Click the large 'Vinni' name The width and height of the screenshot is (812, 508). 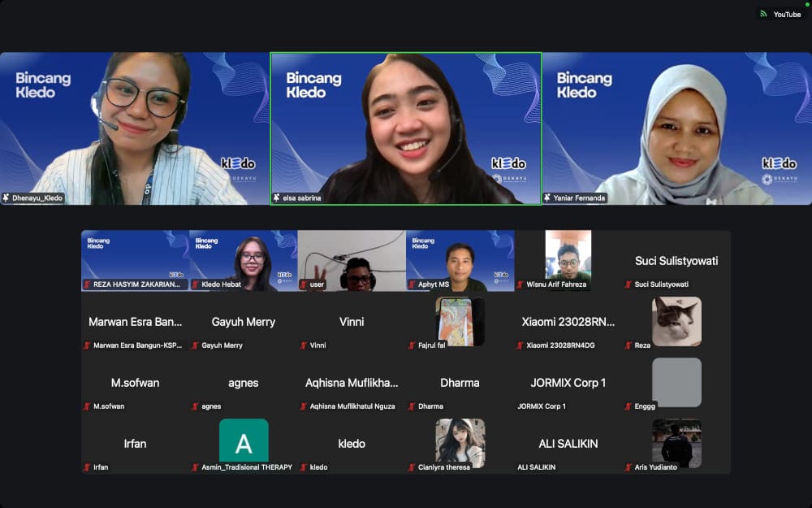pyautogui.click(x=352, y=322)
